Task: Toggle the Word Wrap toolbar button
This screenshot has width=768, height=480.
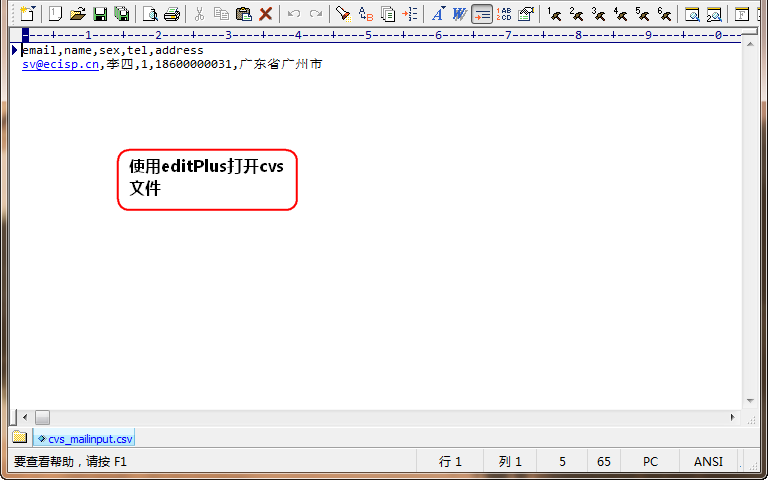Action: (x=459, y=14)
